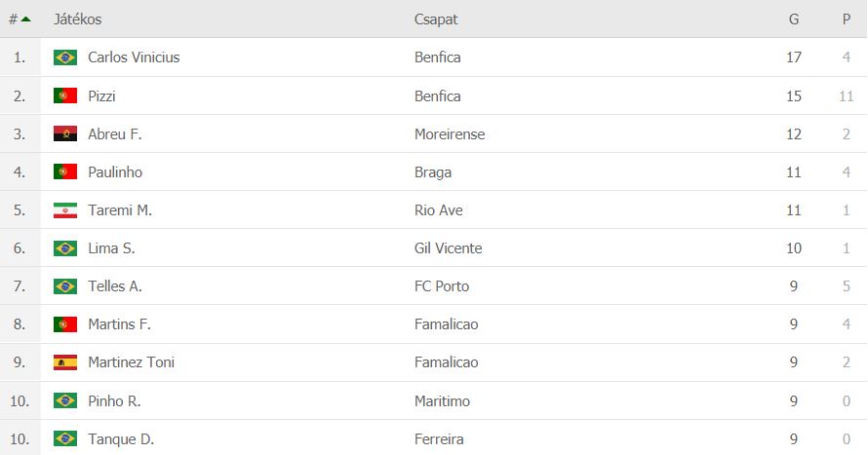This screenshot has height=455, width=868.
Task: Click Portugal flag next to Pizzi
Action: click(65, 95)
